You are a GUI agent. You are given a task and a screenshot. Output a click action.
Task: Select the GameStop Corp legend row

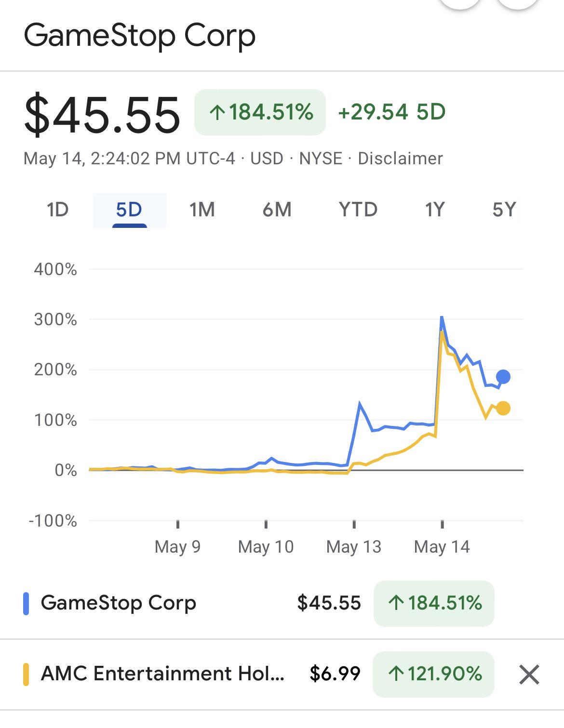(x=119, y=603)
